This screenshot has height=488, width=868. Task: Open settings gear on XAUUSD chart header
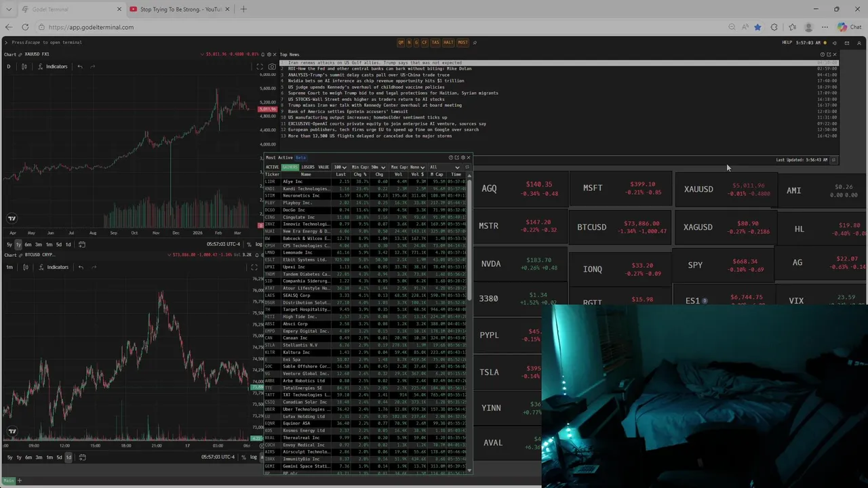269,54
